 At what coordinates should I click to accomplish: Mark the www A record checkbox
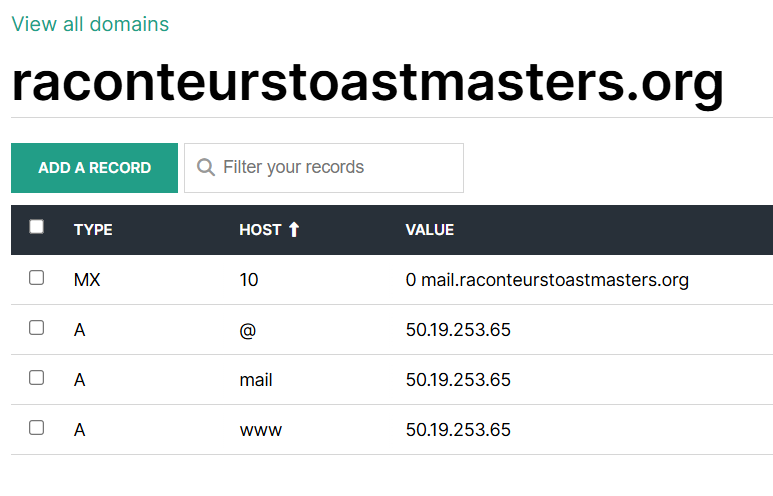click(x=37, y=428)
